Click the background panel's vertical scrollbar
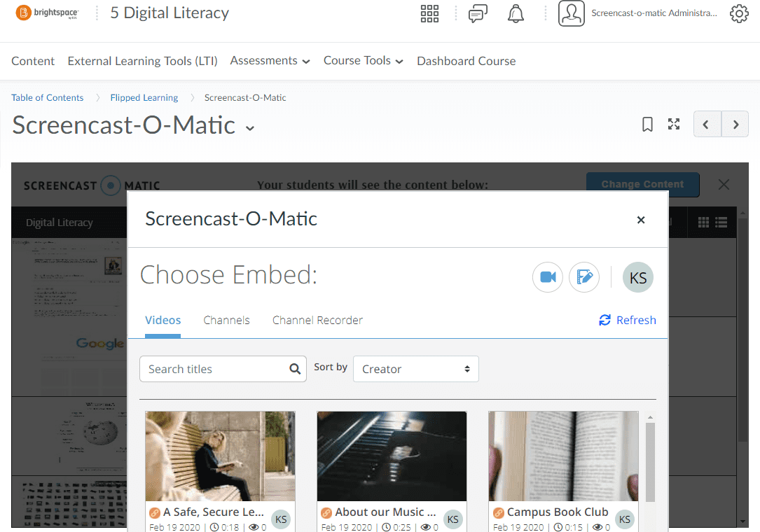The image size is (760, 532). (742, 330)
